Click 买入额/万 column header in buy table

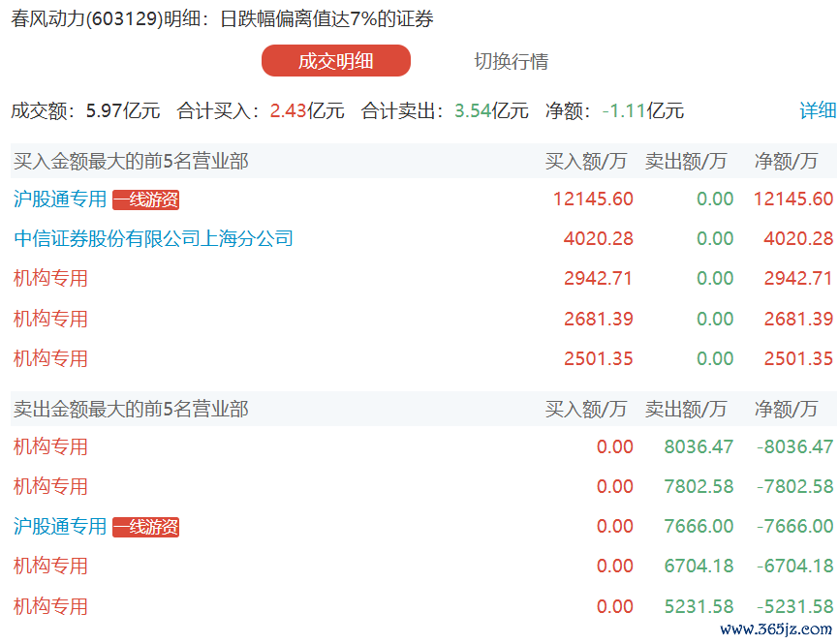coord(586,161)
